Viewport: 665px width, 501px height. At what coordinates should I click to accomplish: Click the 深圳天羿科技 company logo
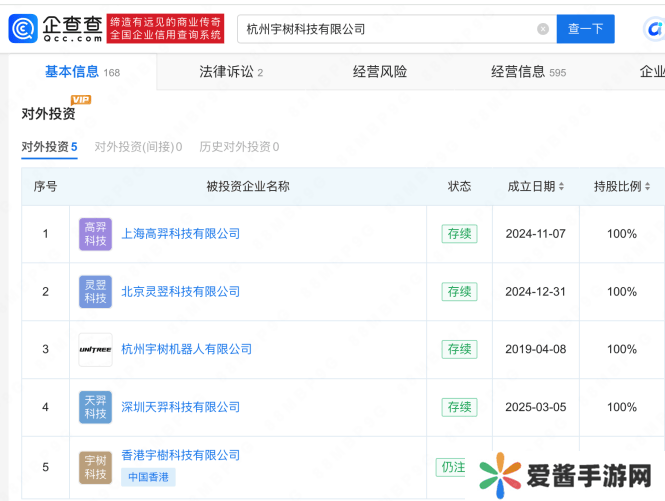coord(95,407)
